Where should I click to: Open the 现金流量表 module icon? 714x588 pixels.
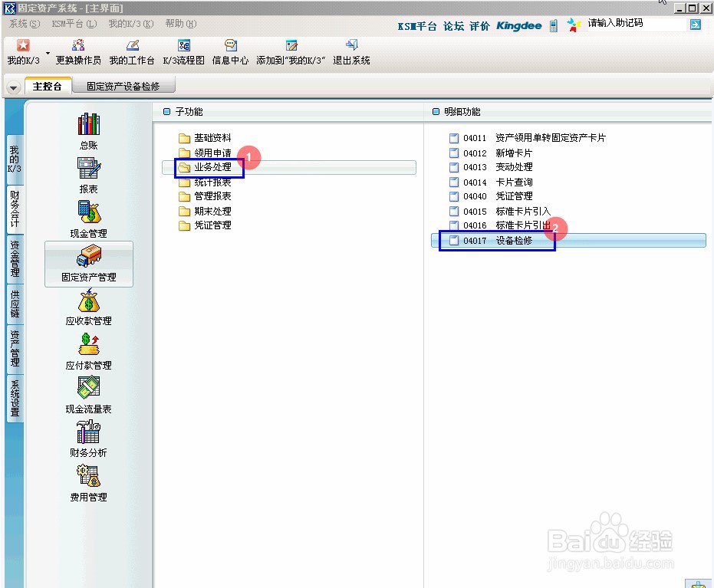coord(89,395)
